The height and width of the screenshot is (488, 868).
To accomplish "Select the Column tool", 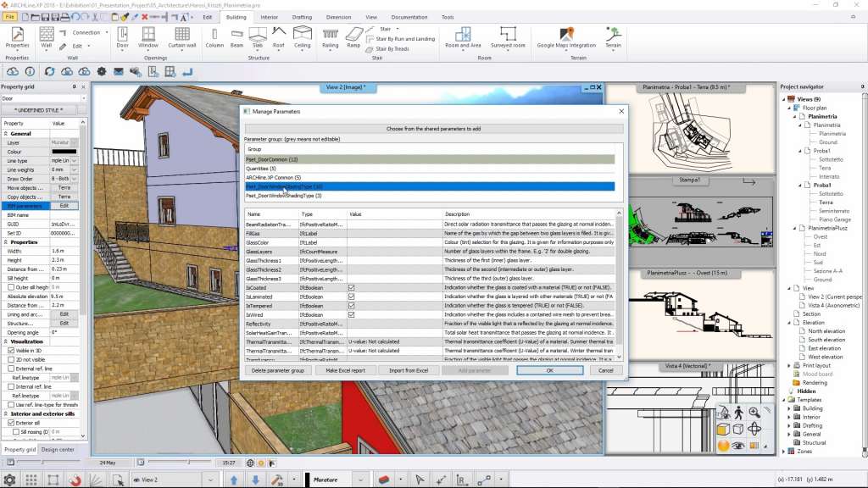I will tap(214, 37).
